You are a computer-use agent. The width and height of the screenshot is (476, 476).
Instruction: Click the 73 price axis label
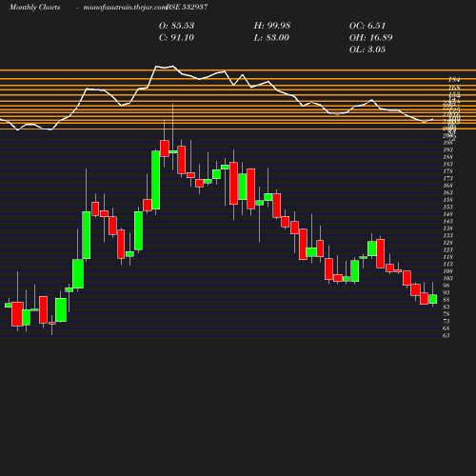(x=446, y=321)
